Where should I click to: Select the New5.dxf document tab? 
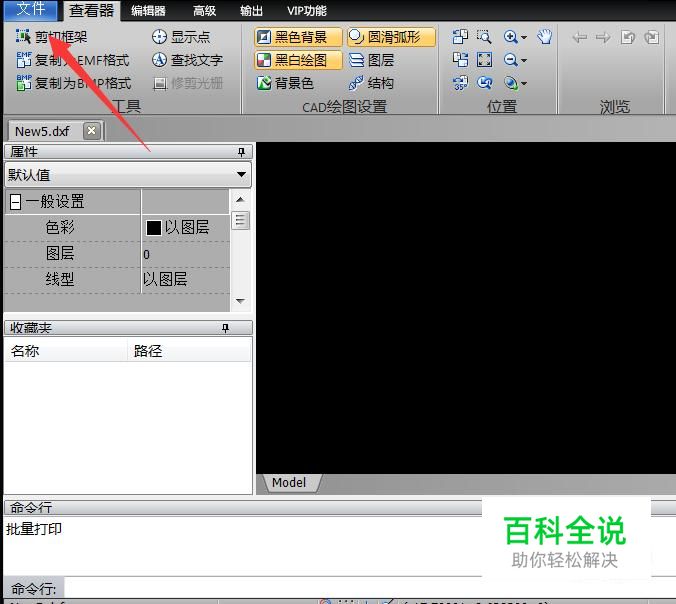[42, 131]
